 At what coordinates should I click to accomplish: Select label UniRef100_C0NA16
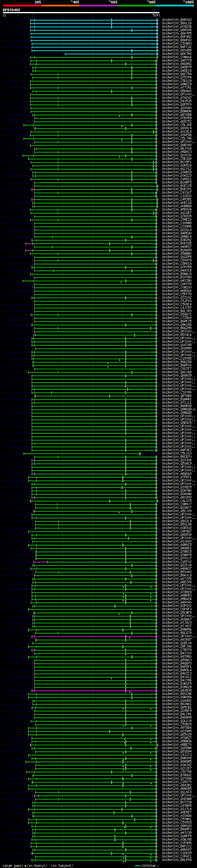177,57
